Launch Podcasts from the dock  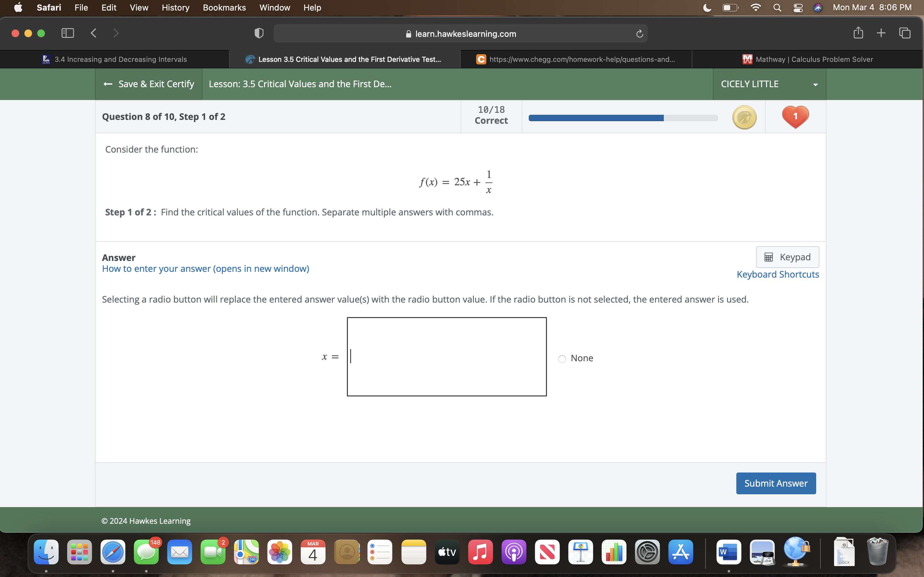pos(514,552)
